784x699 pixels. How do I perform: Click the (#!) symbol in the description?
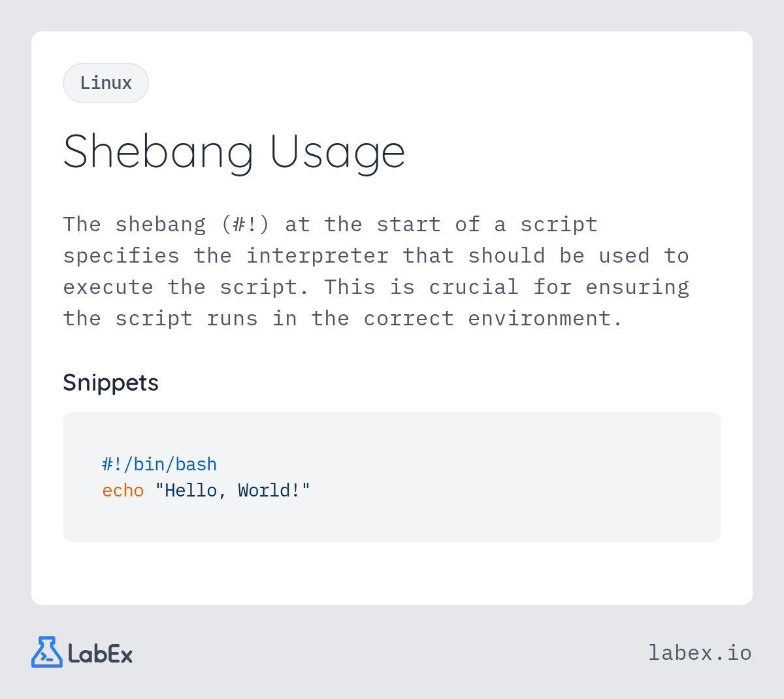click(x=245, y=225)
